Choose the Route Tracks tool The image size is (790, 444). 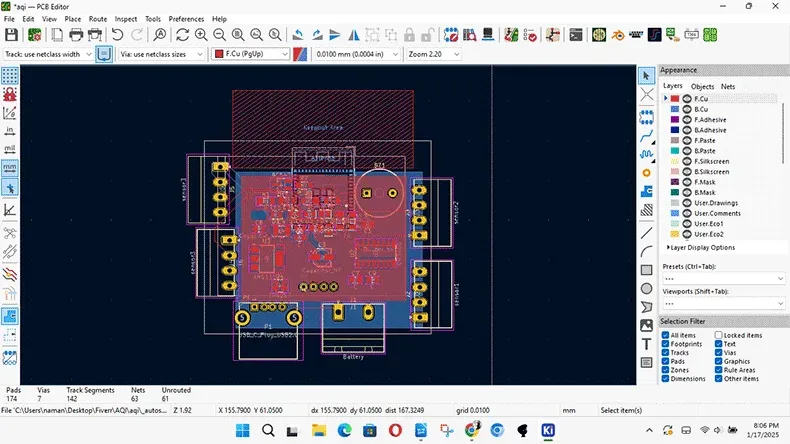pos(646,136)
